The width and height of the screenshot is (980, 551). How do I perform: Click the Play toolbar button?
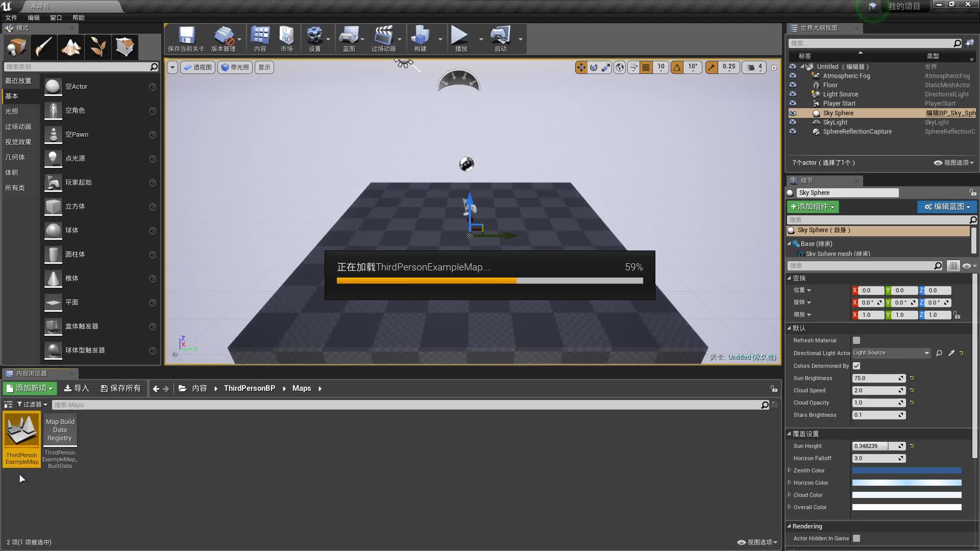coord(460,35)
